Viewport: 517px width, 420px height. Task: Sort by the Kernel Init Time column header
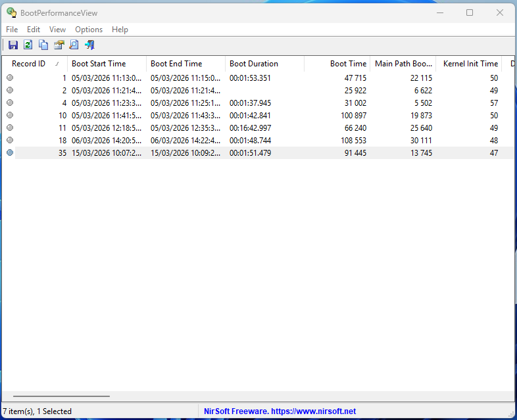(x=468, y=64)
